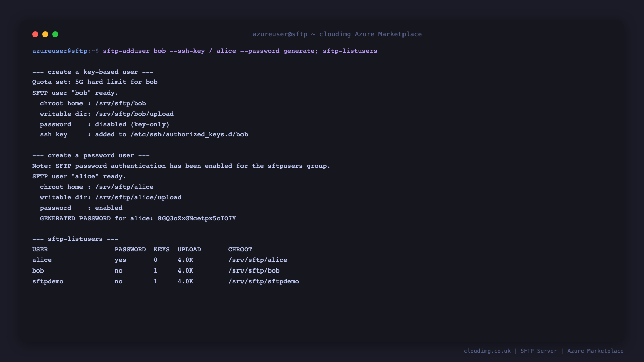Click 'bob' in the user table
The height and width of the screenshot is (362, 644).
(38, 270)
